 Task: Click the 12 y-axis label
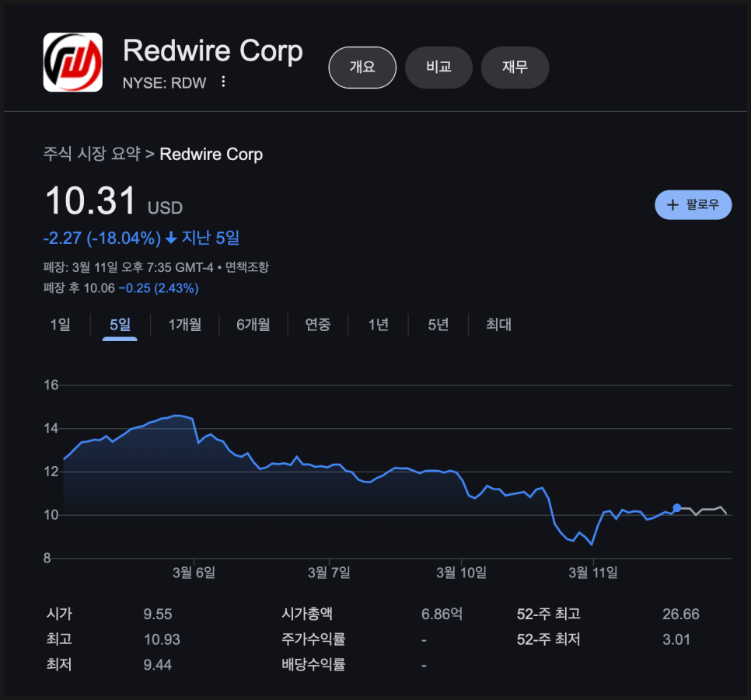[51, 472]
